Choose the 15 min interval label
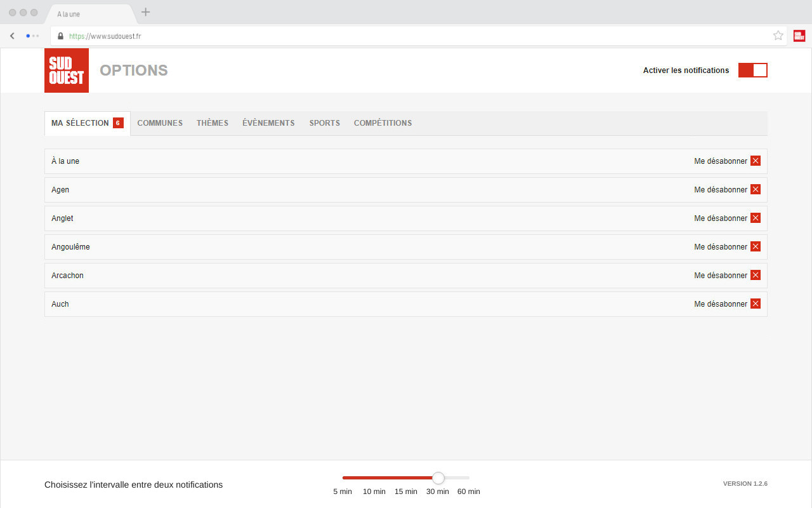This screenshot has width=812, height=508. pos(406,491)
